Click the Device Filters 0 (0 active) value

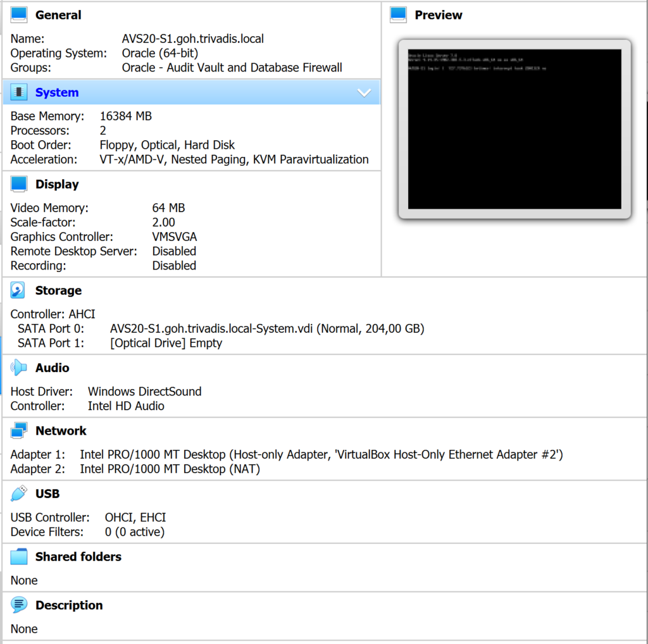tap(135, 532)
